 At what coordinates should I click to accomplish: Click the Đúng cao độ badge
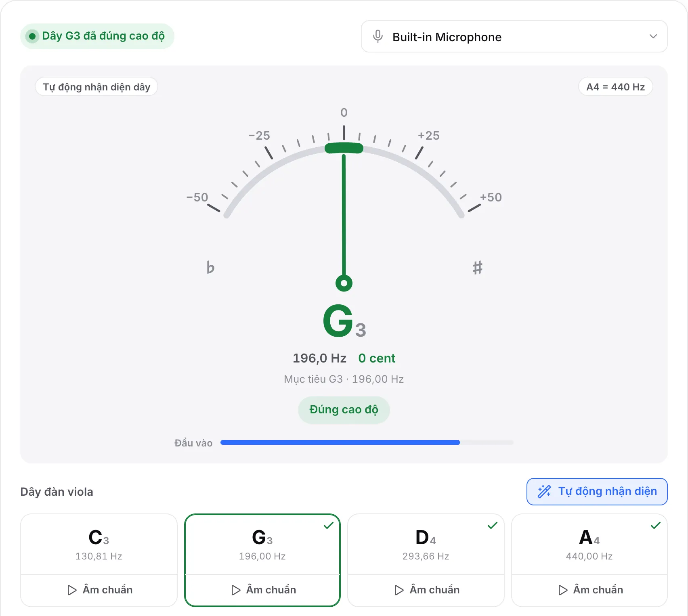344,410
